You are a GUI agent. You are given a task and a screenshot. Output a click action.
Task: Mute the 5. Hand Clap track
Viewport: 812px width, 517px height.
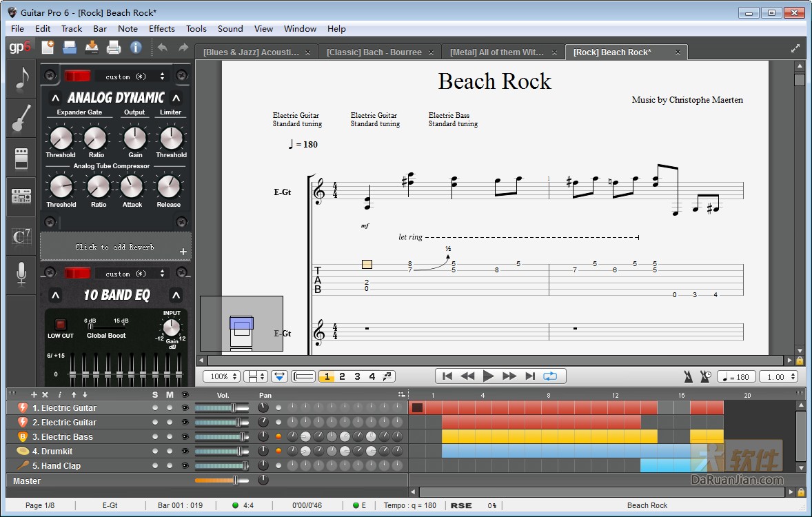click(x=170, y=466)
